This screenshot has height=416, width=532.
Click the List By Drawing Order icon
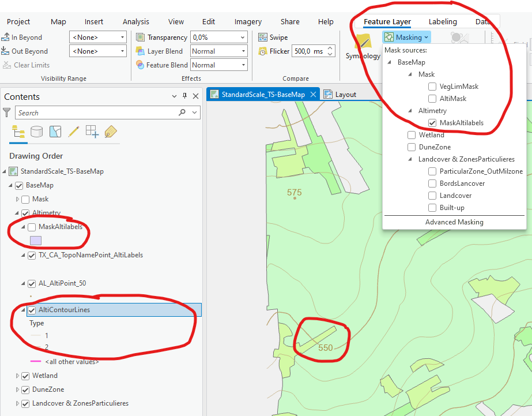tap(18, 132)
